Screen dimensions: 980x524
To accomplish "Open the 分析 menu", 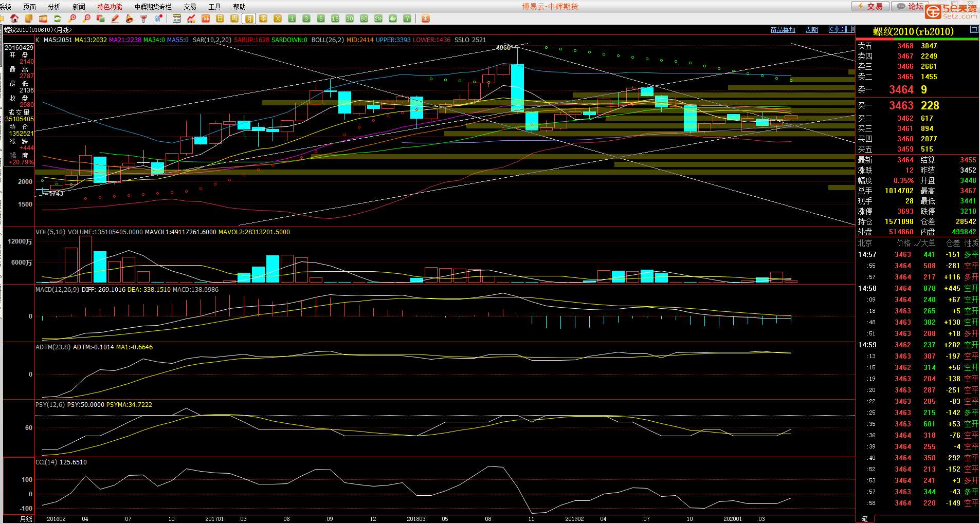I will click(54, 7).
